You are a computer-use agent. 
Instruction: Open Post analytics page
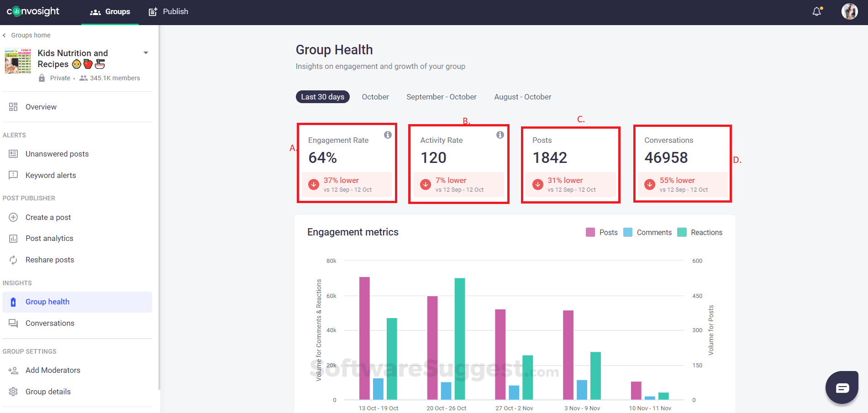(x=49, y=239)
